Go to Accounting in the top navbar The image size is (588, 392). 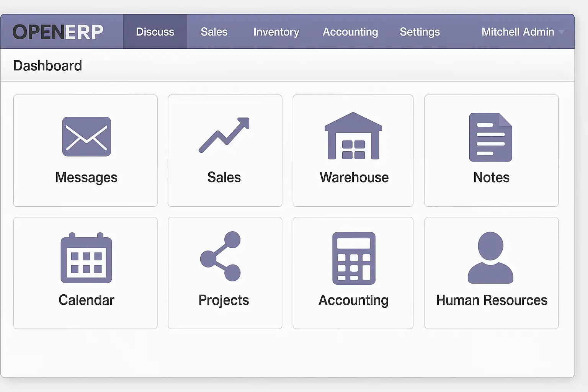[350, 32]
